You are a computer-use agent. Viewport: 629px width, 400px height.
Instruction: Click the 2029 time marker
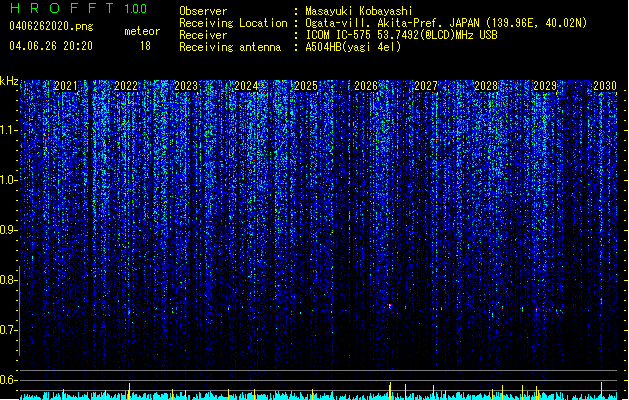click(x=545, y=86)
